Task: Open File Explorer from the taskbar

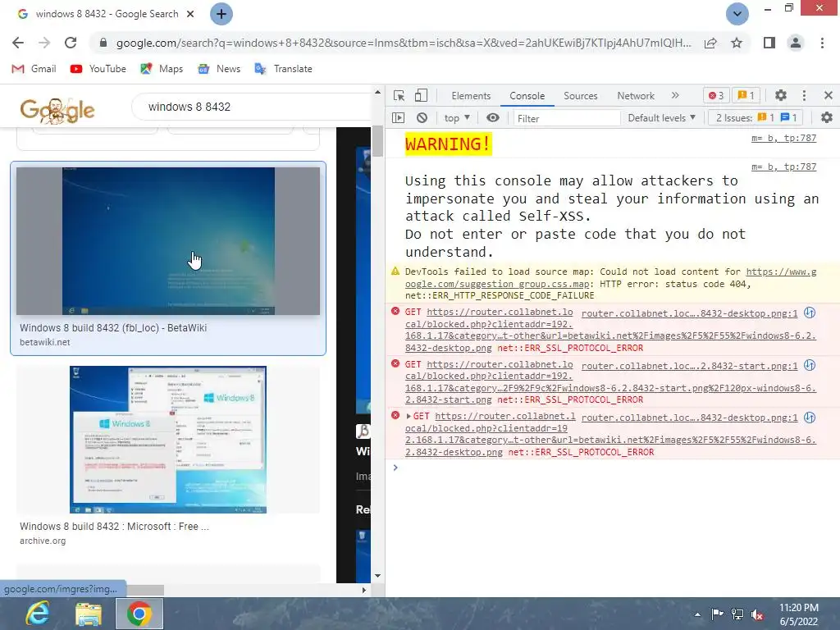Action: click(x=89, y=614)
